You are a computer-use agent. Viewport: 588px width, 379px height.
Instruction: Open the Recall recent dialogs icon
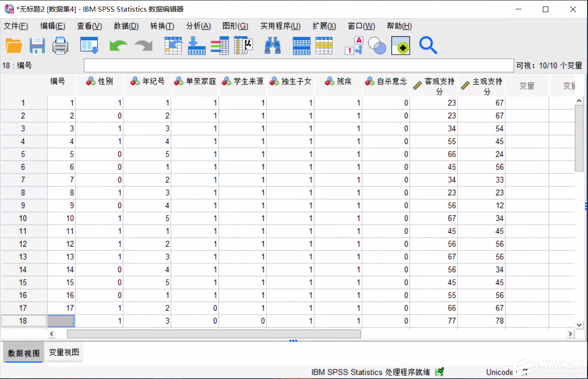tap(89, 46)
